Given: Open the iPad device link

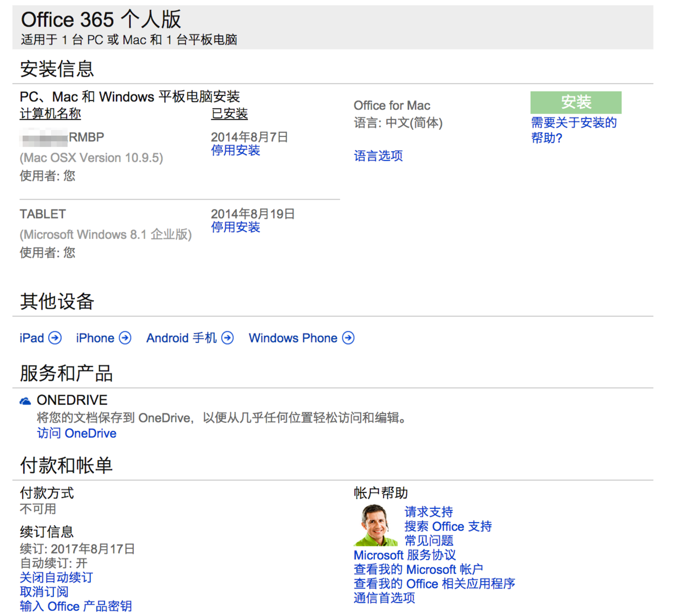Looking at the screenshot, I should 32,338.
